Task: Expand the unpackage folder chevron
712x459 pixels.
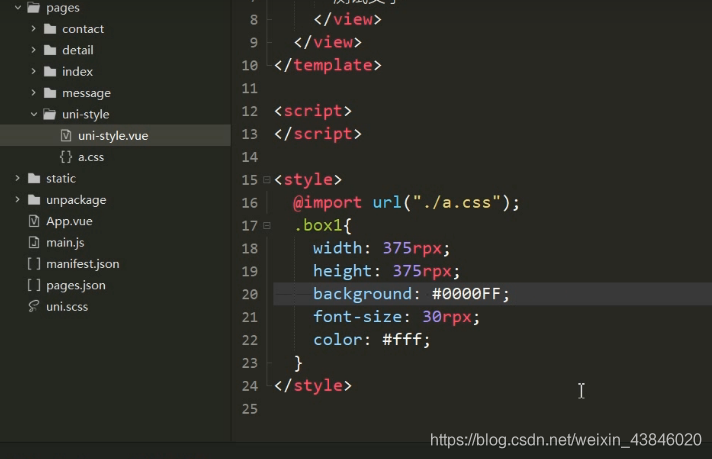Action: click(17, 199)
